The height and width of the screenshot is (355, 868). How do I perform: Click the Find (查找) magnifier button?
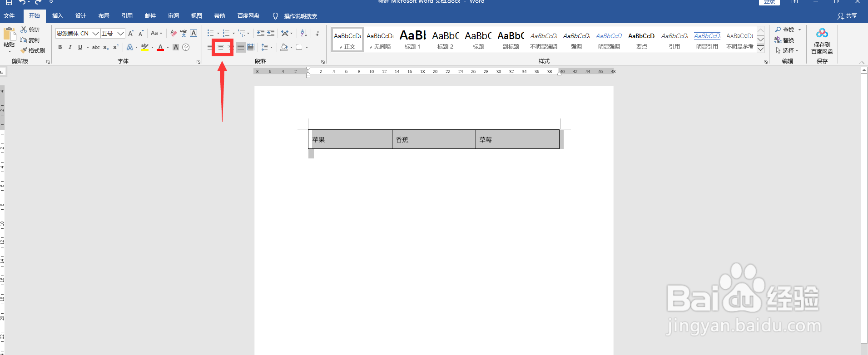785,30
